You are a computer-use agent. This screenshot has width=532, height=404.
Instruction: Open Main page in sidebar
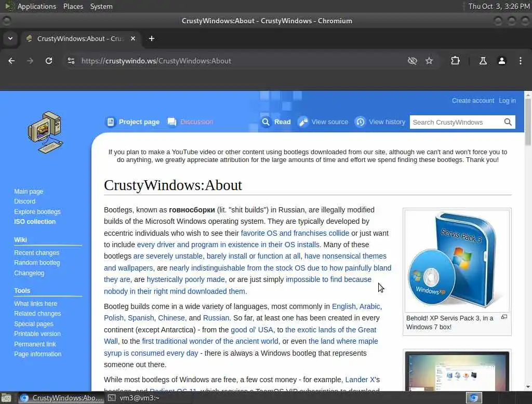pos(29,191)
